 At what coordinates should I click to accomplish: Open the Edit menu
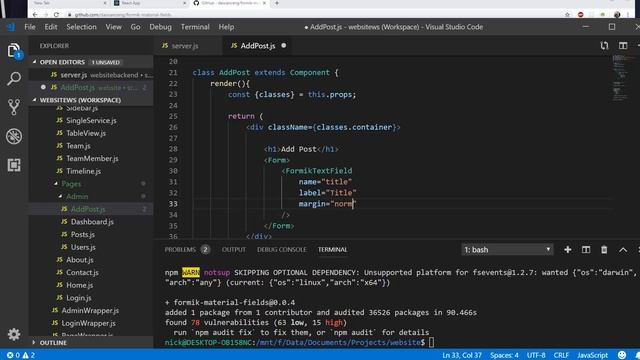tap(51, 27)
